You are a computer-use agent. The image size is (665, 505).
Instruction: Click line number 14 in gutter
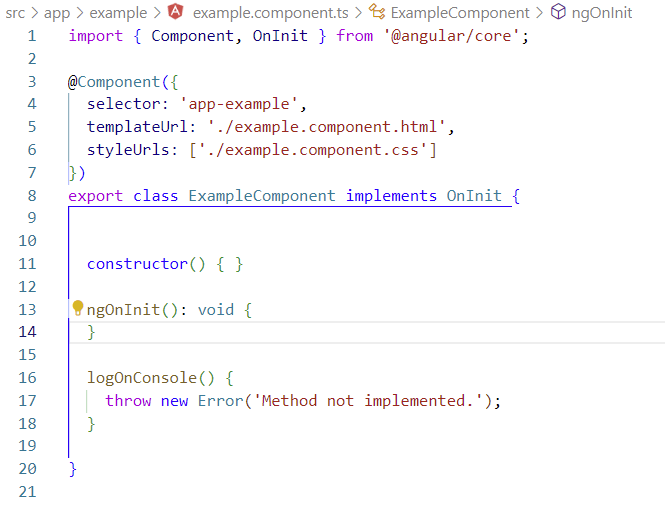tap(27, 332)
